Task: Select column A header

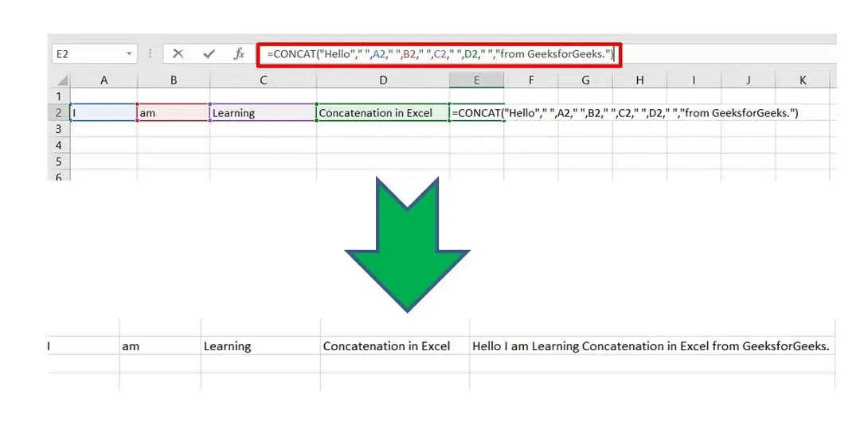Action: coord(104,80)
